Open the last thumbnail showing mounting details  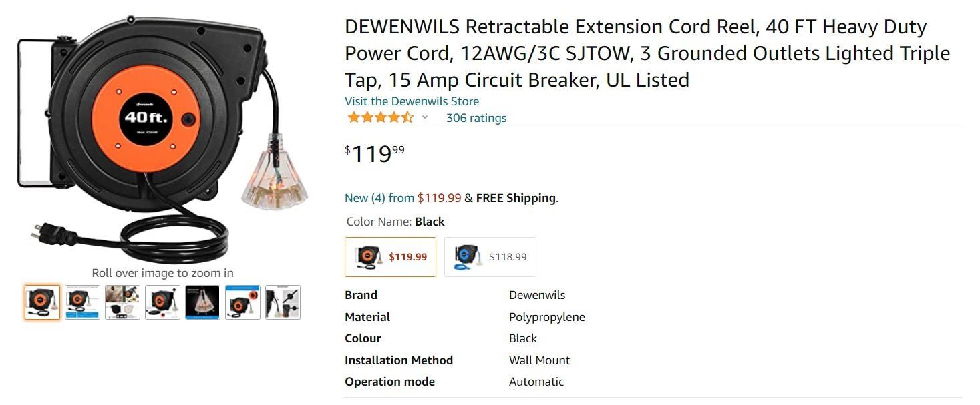click(x=283, y=302)
